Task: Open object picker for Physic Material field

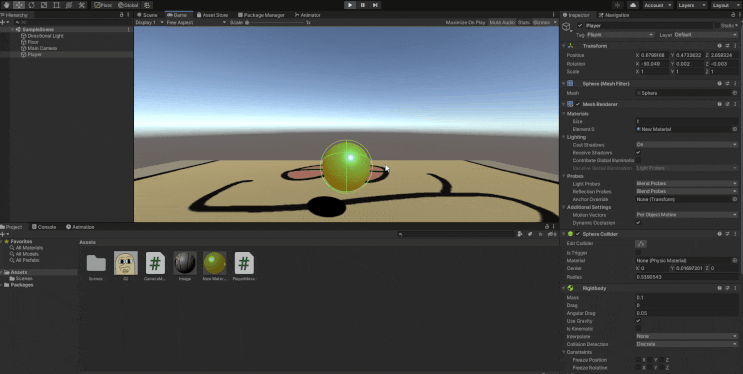Action: click(735, 261)
